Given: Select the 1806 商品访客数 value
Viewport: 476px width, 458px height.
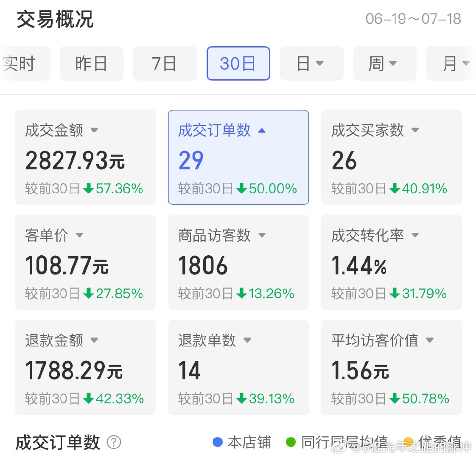Looking at the screenshot, I should 203,265.
